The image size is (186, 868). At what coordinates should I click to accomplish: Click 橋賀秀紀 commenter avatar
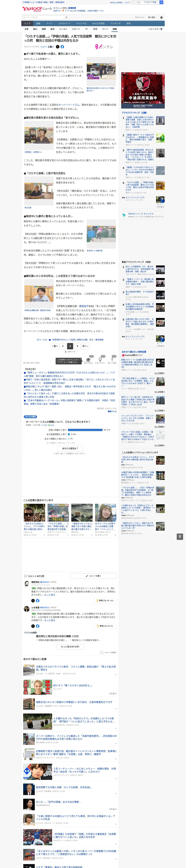click(26, 584)
